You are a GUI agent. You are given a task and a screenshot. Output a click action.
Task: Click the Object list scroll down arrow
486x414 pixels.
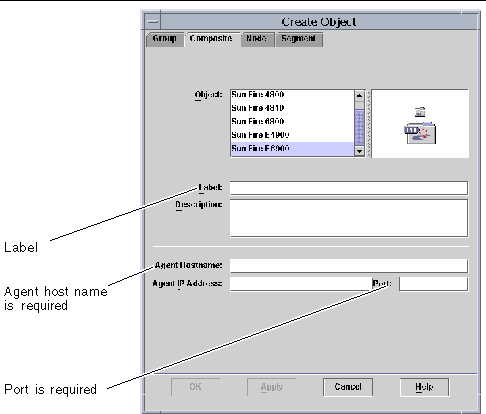coord(359,151)
